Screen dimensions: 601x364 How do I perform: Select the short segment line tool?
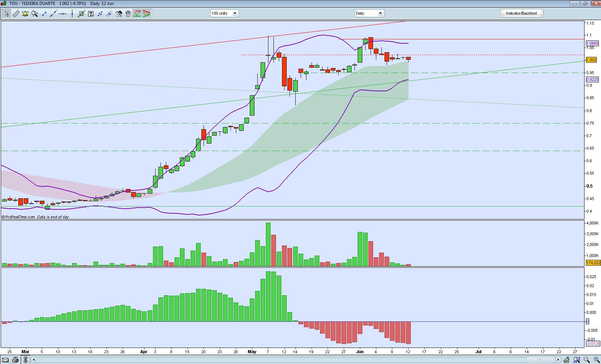coord(44,14)
